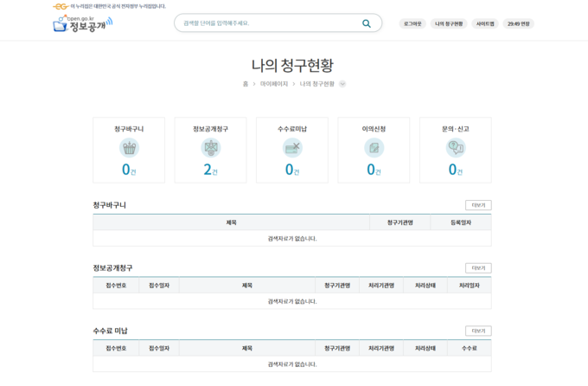The image size is (588, 386).
Task: Click the 제목 header in 청구바구니 table
Action: (x=232, y=222)
